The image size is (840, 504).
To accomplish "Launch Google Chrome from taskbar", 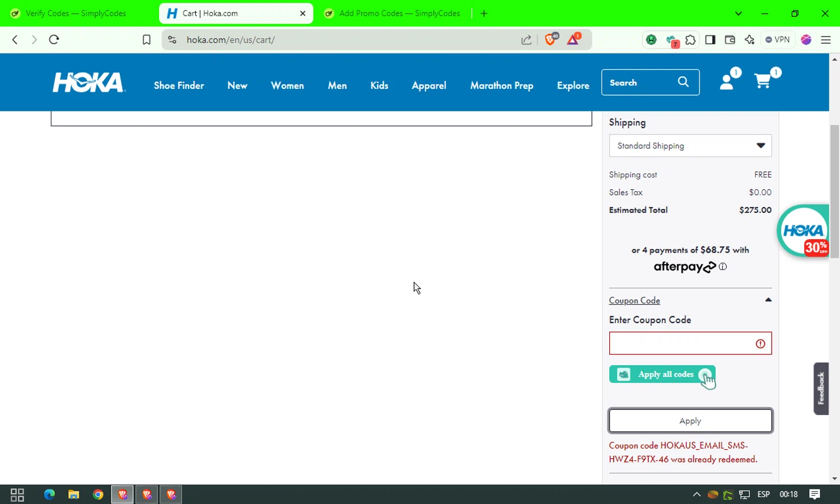I will (x=98, y=494).
